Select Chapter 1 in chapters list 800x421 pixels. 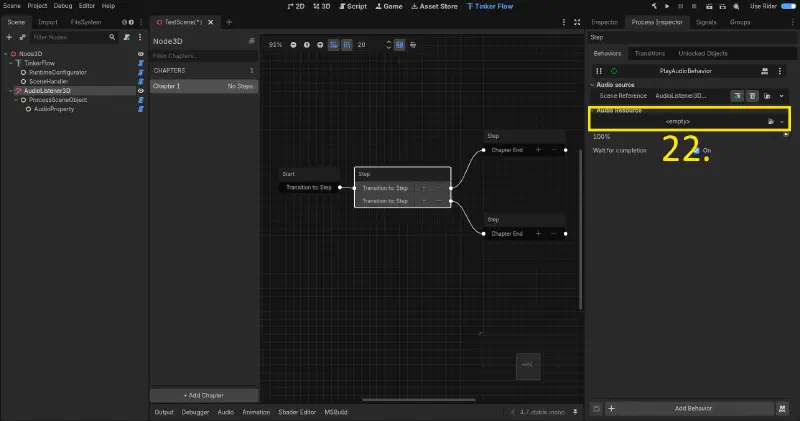(204, 86)
